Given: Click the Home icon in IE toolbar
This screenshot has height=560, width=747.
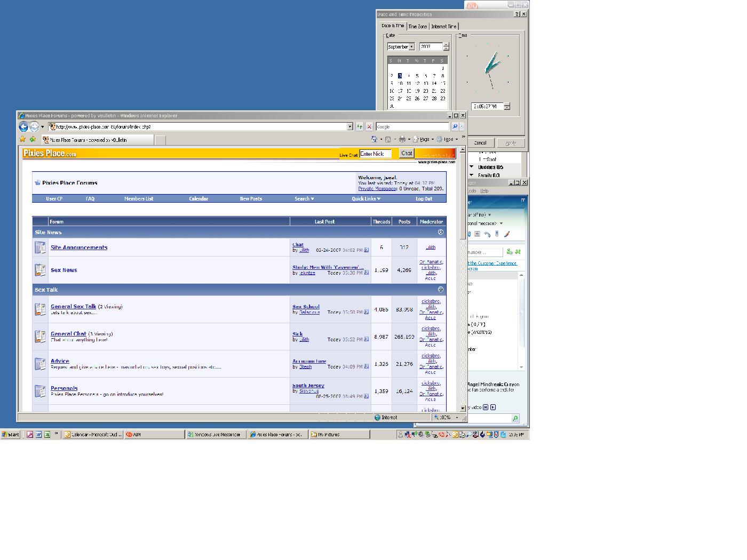Looking at the screenshot, I should pyautogui.click(x=374, y=139).
